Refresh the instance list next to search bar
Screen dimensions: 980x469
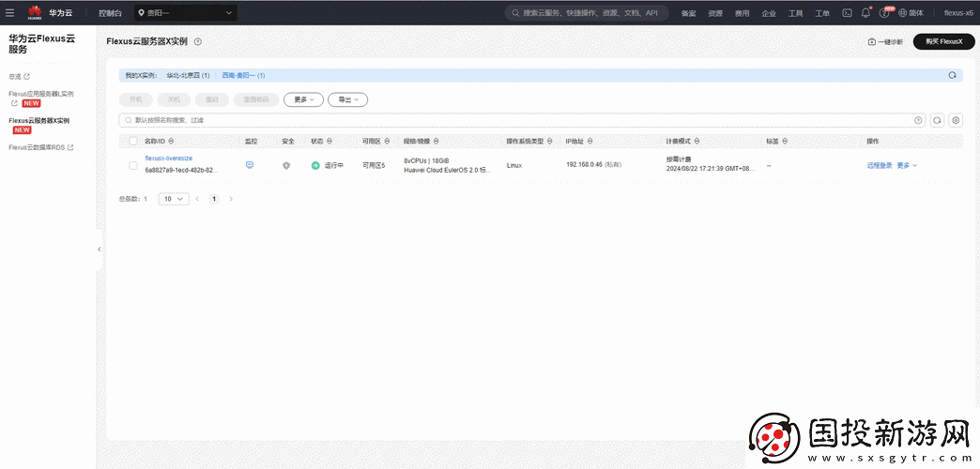[x=937, y=120]
